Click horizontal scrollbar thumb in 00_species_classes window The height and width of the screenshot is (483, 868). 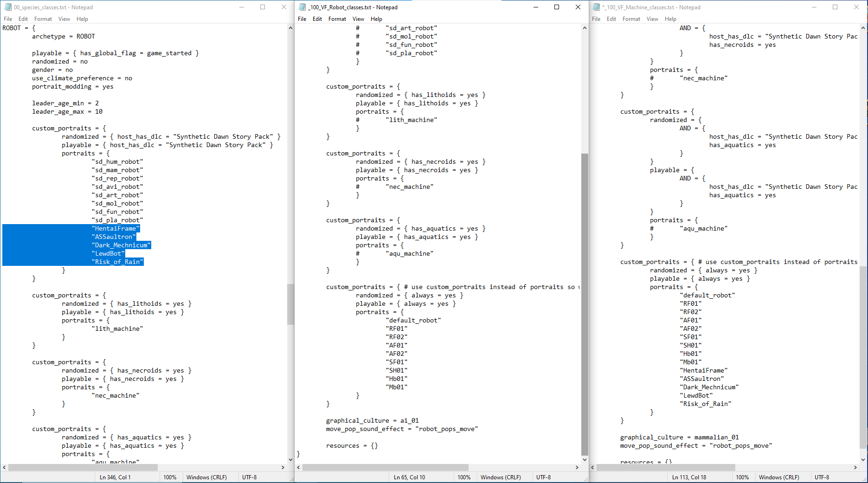pyautogui.click(x=83, y=467)
